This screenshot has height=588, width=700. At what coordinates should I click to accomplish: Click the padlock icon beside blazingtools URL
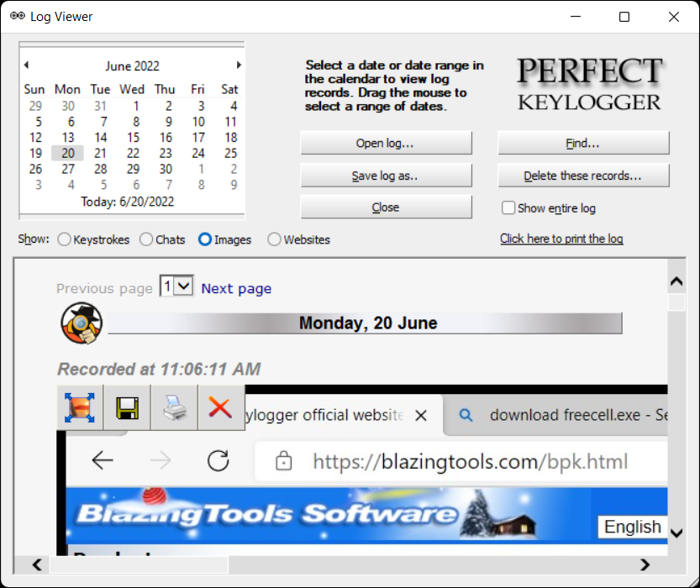click(283, 461)
